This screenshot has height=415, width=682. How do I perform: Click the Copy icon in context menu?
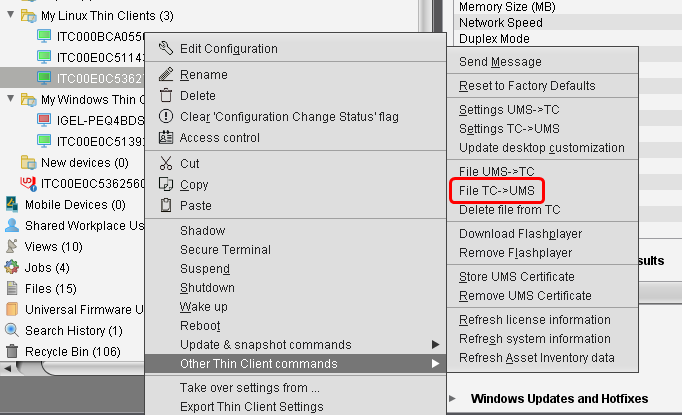165,184
